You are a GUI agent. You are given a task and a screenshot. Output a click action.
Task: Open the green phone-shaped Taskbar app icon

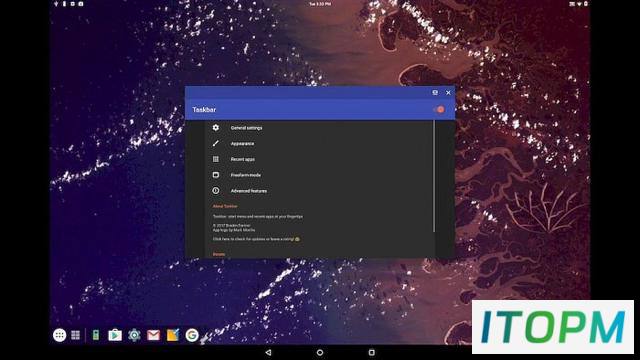(x=96, y=335)
